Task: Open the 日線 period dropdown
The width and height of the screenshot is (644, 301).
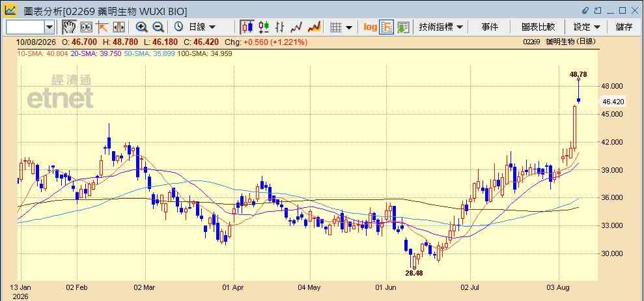Action: coord(201,27)
